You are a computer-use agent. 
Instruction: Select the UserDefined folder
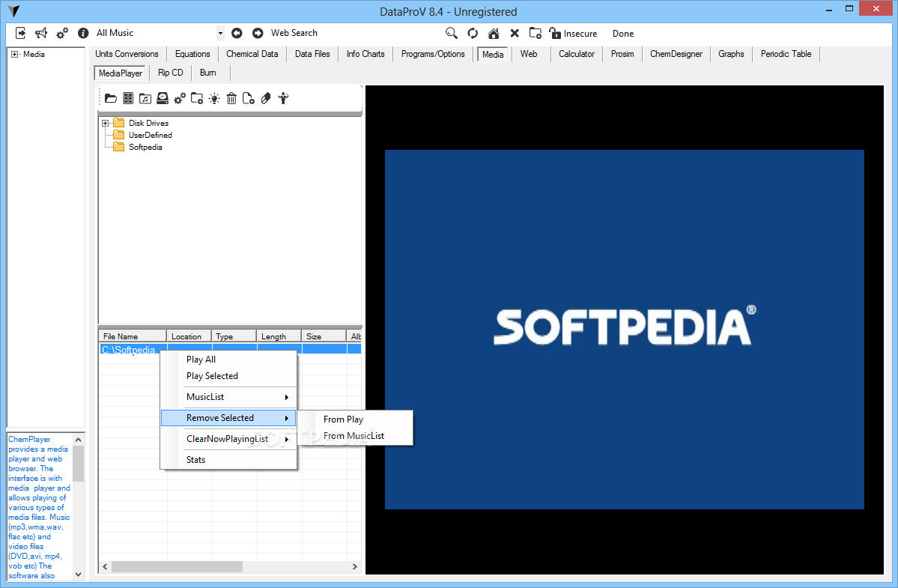(150, 135)
